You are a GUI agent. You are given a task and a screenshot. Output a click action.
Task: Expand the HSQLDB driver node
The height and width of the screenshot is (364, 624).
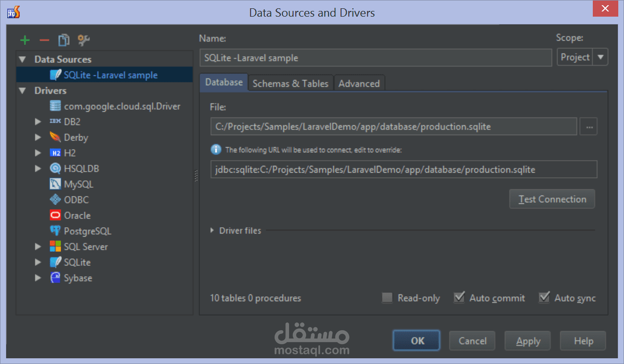[38, 168]
